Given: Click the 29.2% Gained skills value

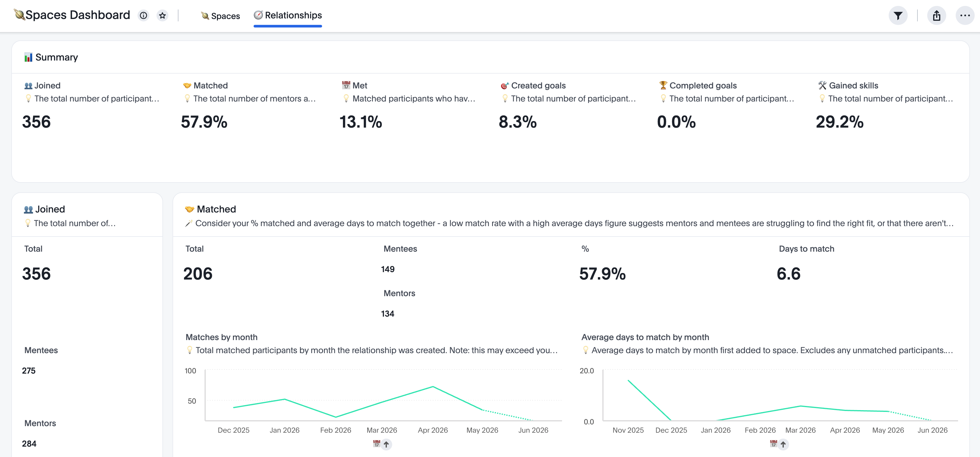Looking at the screenshot, I should tap(839, 122).
